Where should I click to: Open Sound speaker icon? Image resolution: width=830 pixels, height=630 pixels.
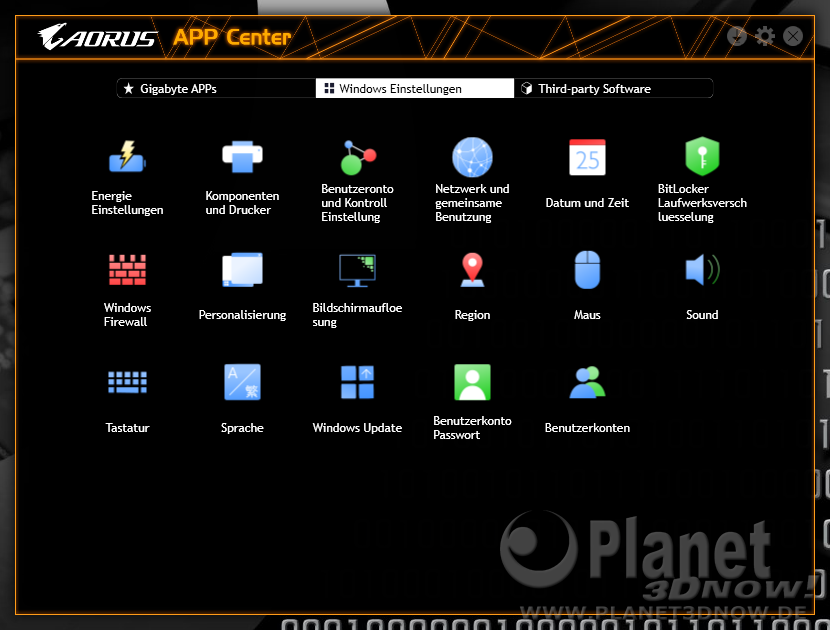coord(702,270)
